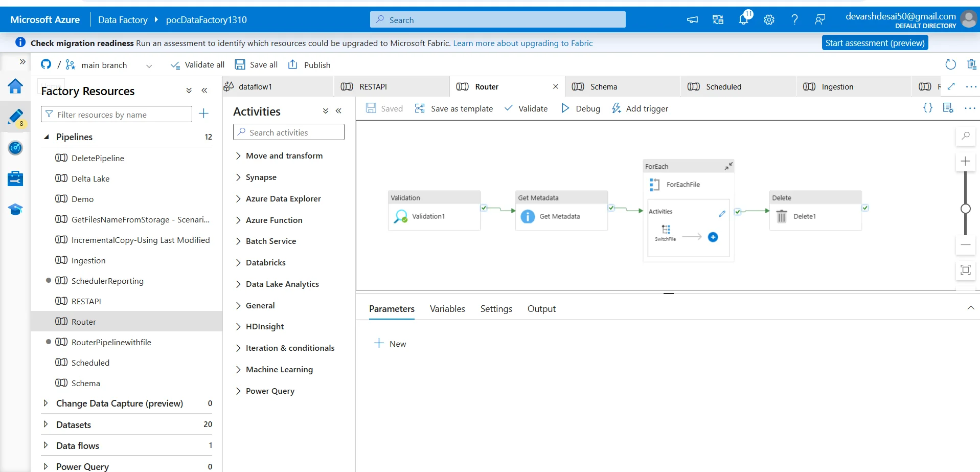The width and height of the screenshot is (980, 472).
Task: Open the Author pencil icon in sidebar
Action: [x=15, y=117]
